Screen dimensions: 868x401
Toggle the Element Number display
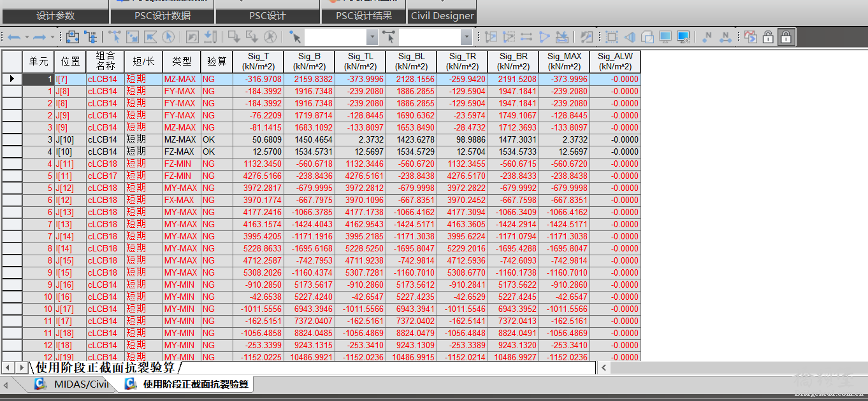point(726,38)
